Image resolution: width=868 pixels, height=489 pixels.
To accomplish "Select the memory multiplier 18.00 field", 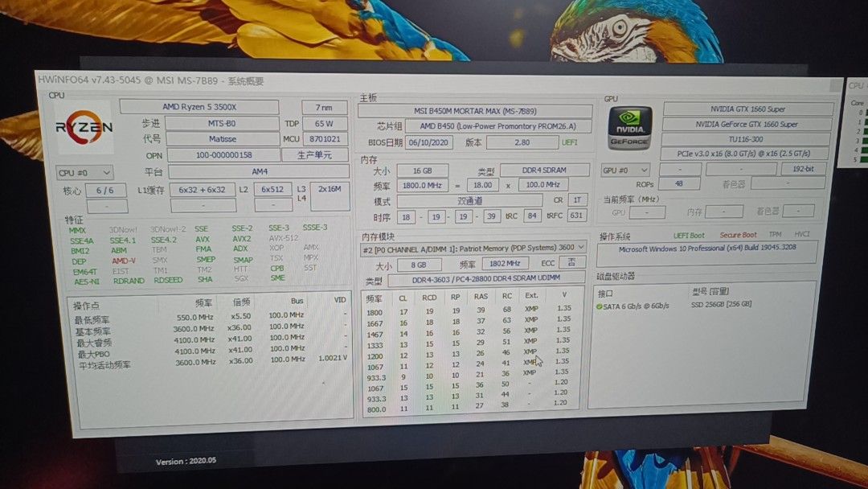I will tap(483, 185).
